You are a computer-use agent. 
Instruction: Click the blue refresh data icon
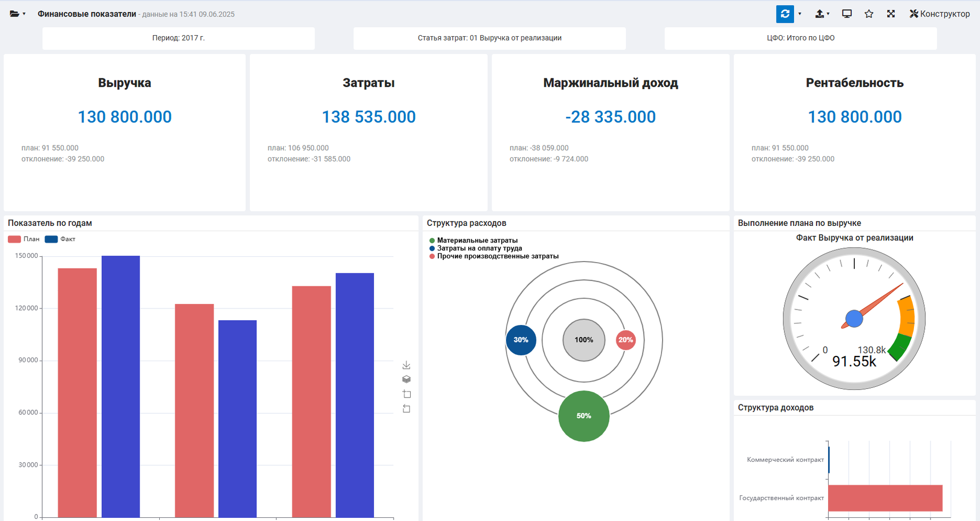point(785,14)
